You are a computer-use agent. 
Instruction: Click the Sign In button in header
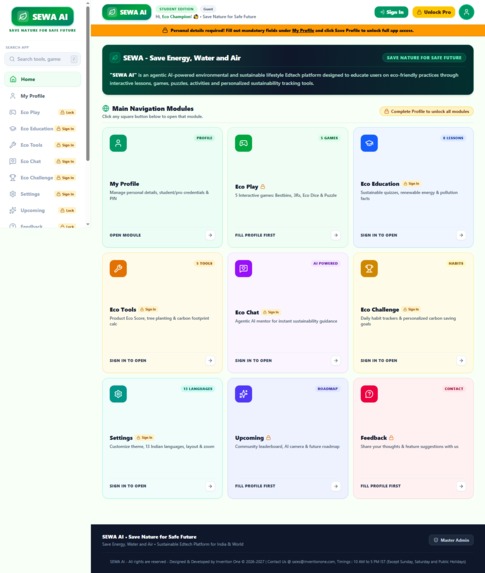click(391, 12)
